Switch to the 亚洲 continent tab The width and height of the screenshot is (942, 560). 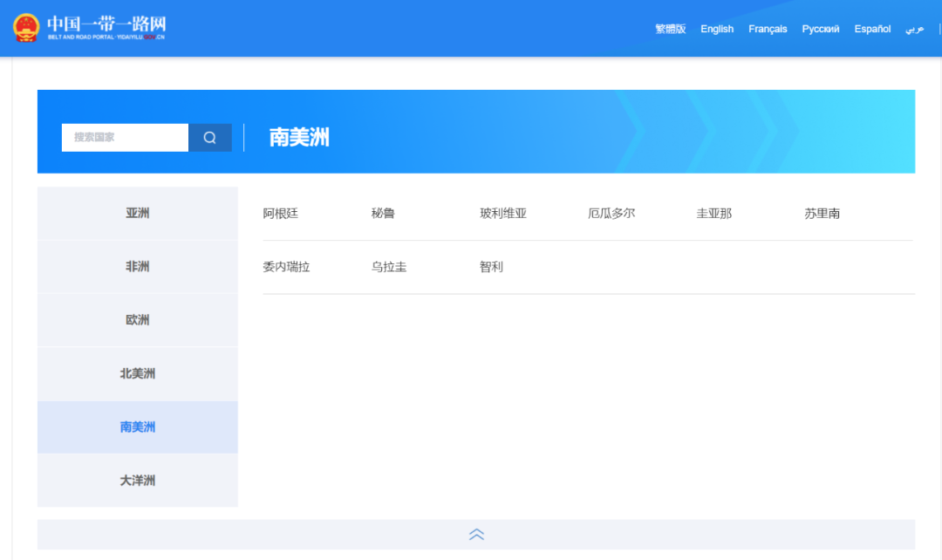click(x=136, y=213)
